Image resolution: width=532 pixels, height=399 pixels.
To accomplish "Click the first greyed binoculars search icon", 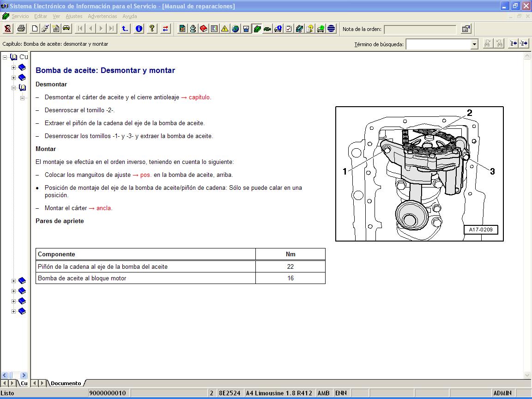I will coord(488,43).
